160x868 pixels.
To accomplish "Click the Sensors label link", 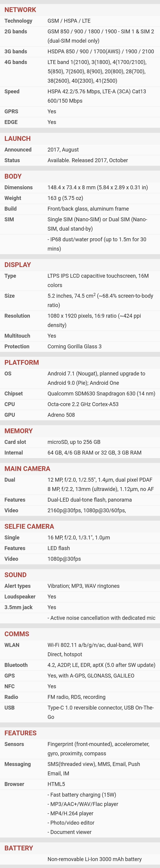I will tap(14, 744).
